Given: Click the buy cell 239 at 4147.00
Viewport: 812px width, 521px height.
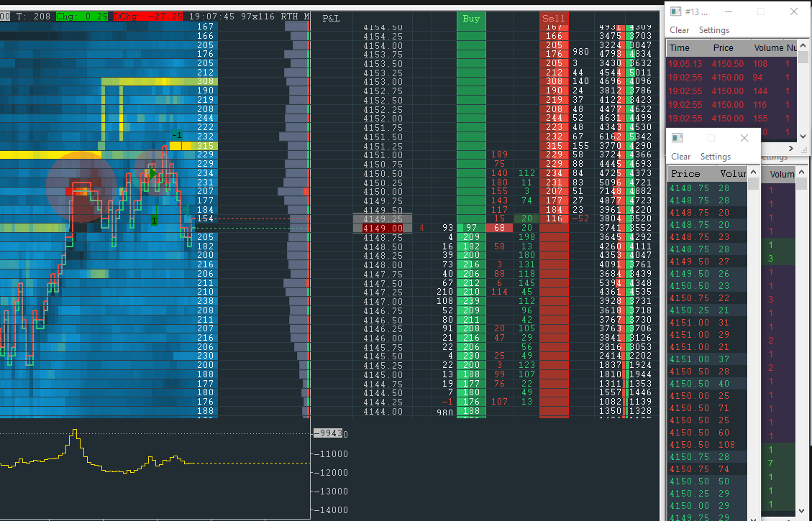Looking at the screenshot, I should (x=471, y=301).
